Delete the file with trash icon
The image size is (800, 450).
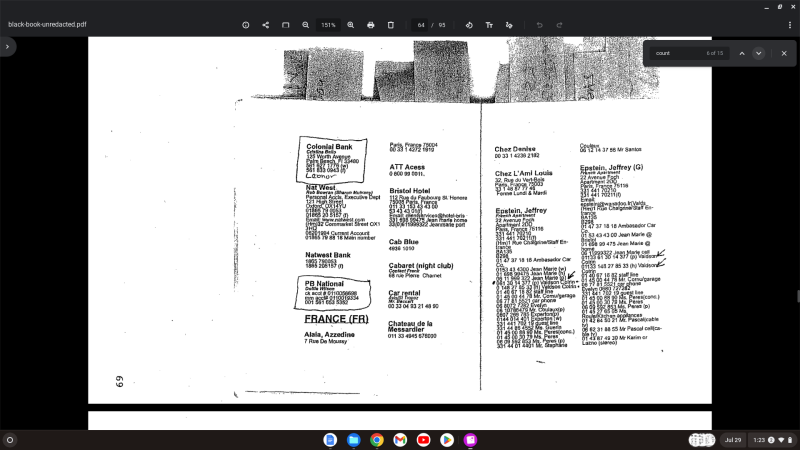[390, 25]
